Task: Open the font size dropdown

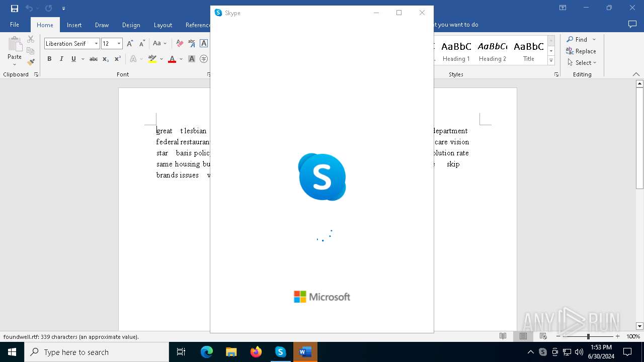Action: coord(119,44)
